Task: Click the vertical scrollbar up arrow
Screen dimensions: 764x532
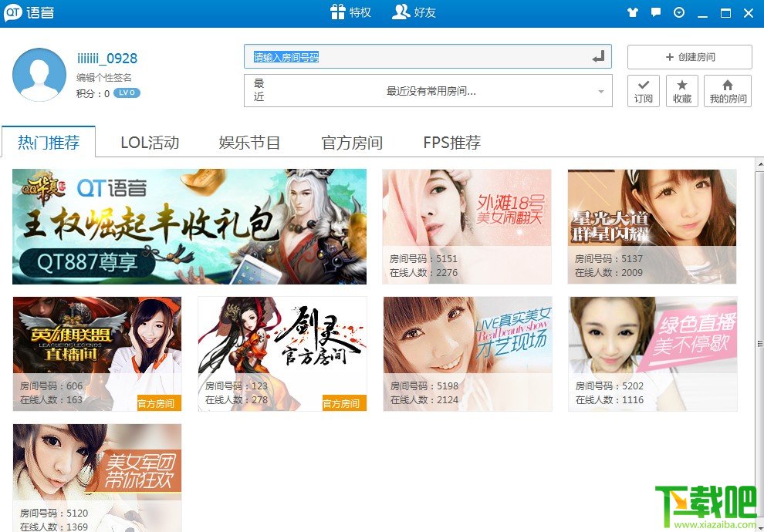Action: click(x=760, y=165)
